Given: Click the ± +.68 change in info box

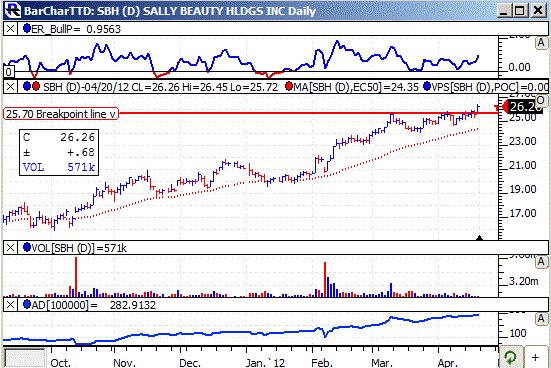Looking at the screenshot, I should (59, 152).
